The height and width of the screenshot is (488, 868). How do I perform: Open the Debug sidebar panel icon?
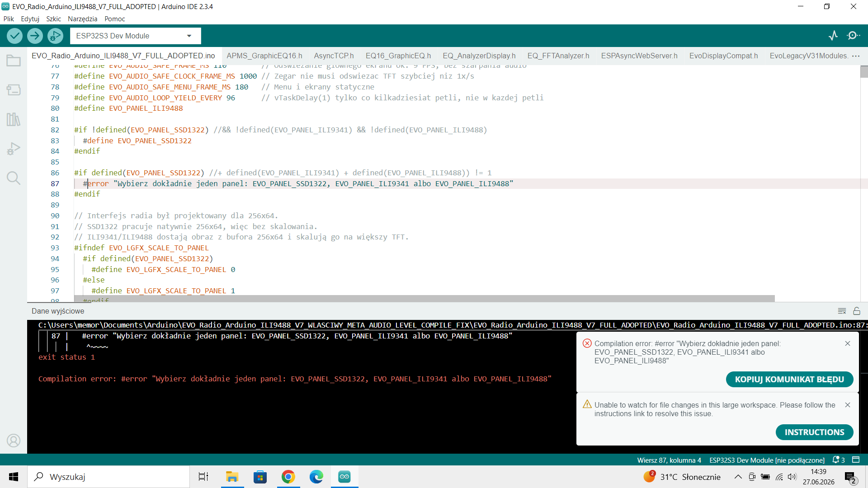coord(14,149)
